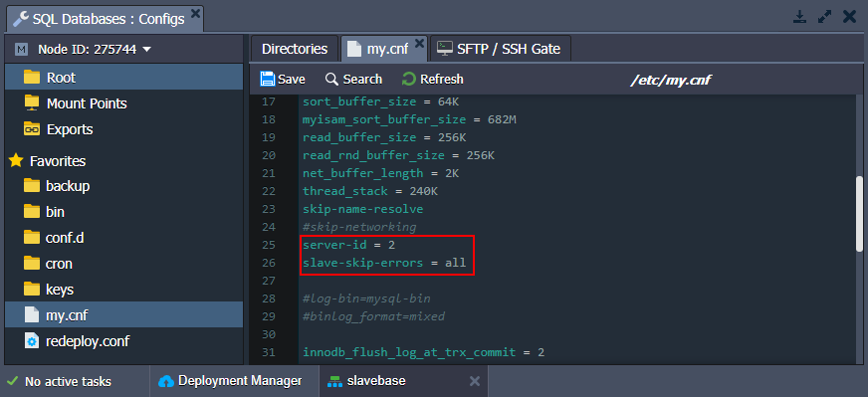Click the Exports link-folder icon

[x=32, y=129]
